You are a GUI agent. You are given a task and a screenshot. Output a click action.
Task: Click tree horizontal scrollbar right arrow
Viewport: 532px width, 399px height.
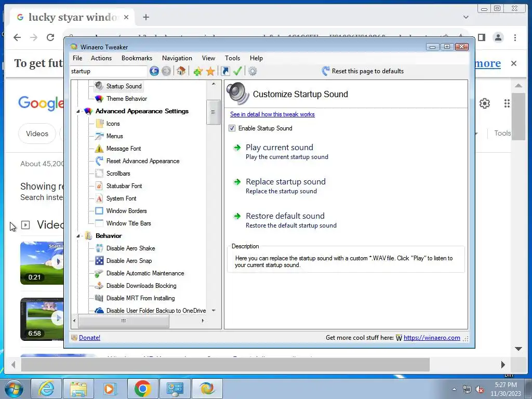(x=203, y=321)
